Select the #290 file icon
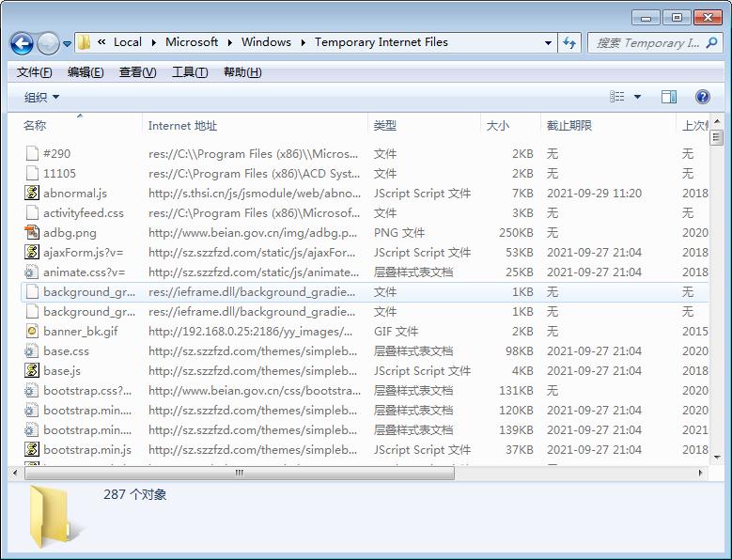Viewport: 732px width, 560px height. click(x=32, y=153)
